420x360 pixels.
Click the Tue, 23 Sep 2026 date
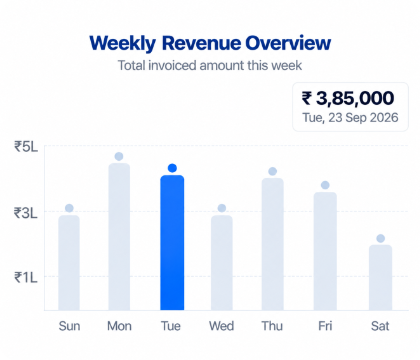click(350, 118)
